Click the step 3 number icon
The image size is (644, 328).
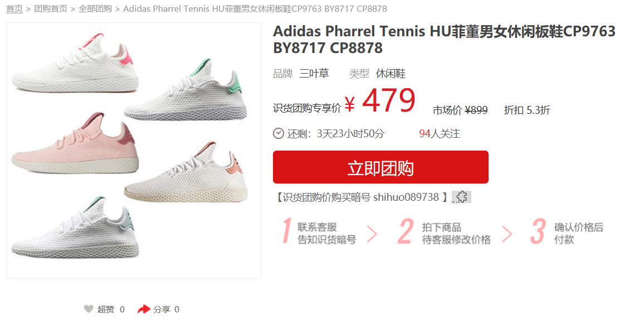[x=538, y=231]
